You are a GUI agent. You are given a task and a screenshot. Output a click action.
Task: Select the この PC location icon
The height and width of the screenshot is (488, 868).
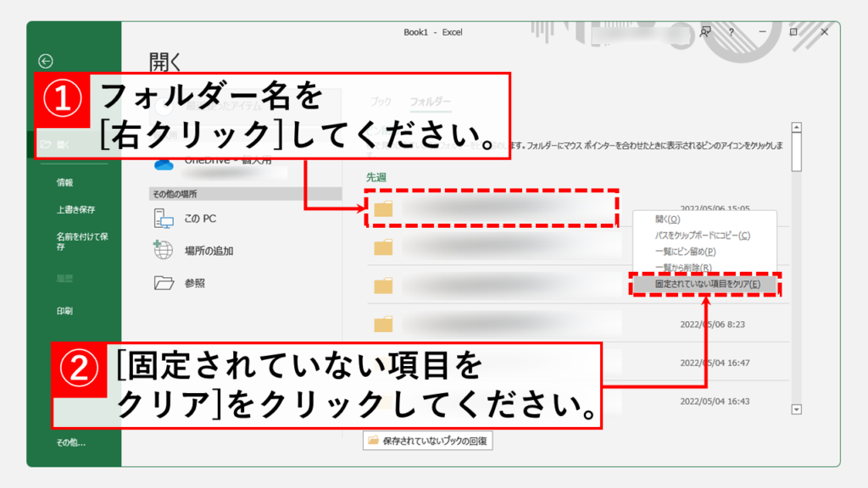(x=164, y=219)
